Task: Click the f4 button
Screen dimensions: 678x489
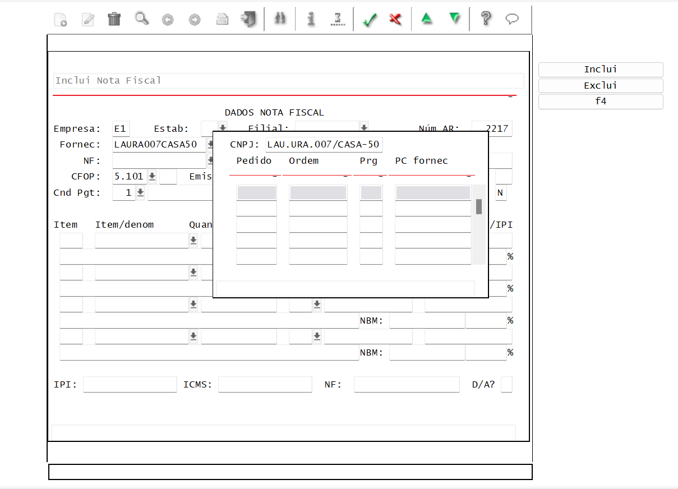Action: [x=601, y=102]
